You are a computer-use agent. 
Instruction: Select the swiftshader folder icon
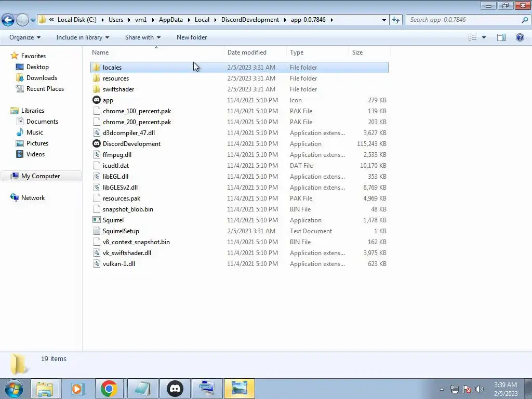coord(96,89)
